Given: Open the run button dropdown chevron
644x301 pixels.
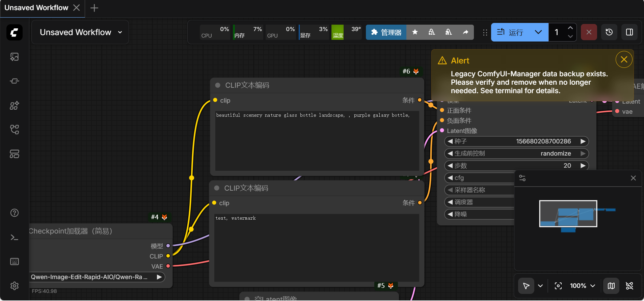Looking at the screenshot, I should tap(538, 32).
